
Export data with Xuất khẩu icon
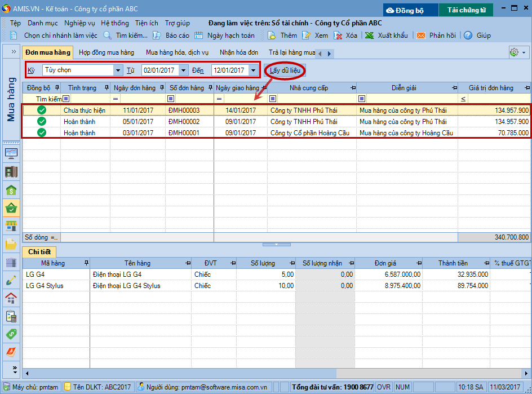point(370,36)
